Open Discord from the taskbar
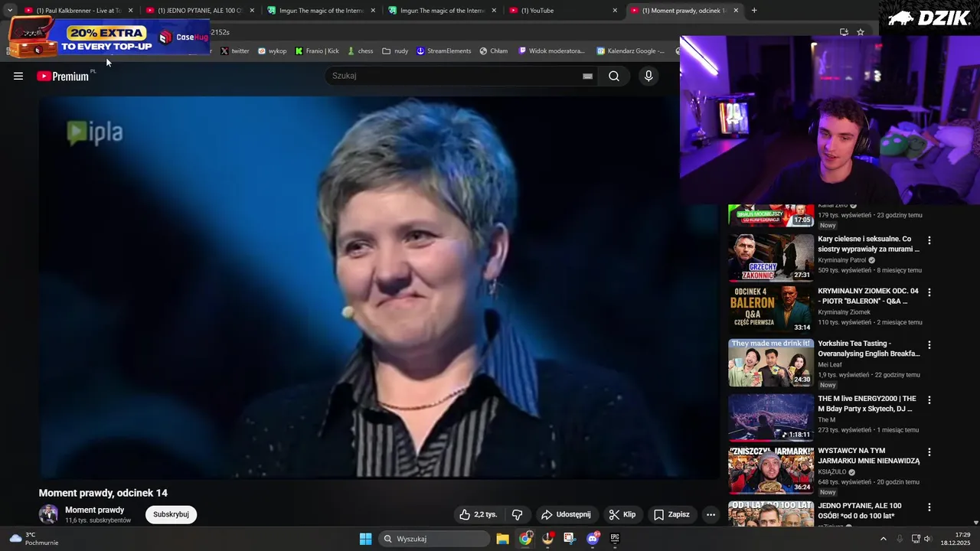The image size is (980, 551). point(593,539)
